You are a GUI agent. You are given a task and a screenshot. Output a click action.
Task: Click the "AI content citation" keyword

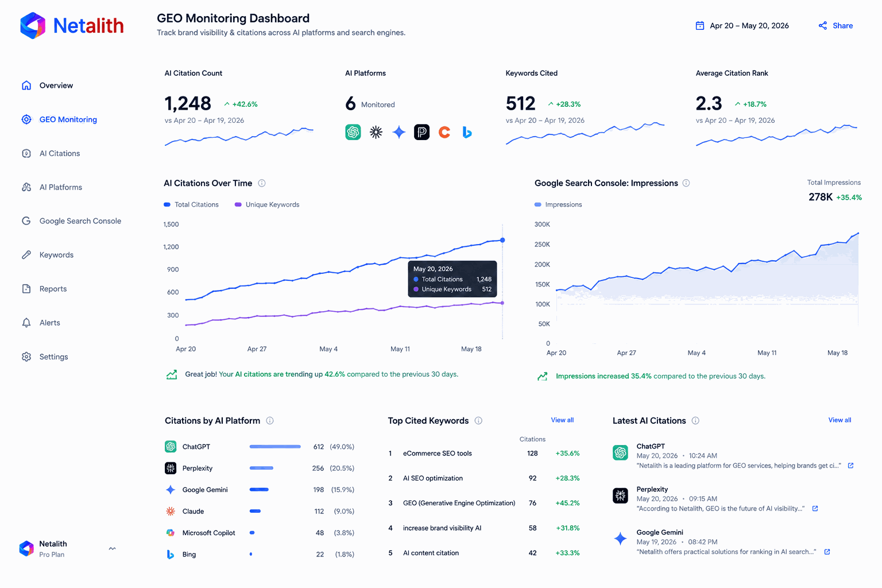click(431, 553)
